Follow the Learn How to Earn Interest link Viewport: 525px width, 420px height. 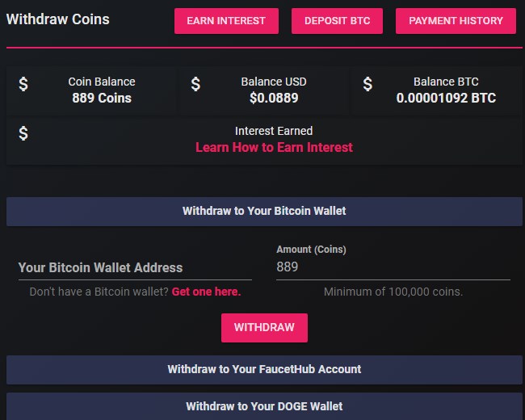(274, 148)
